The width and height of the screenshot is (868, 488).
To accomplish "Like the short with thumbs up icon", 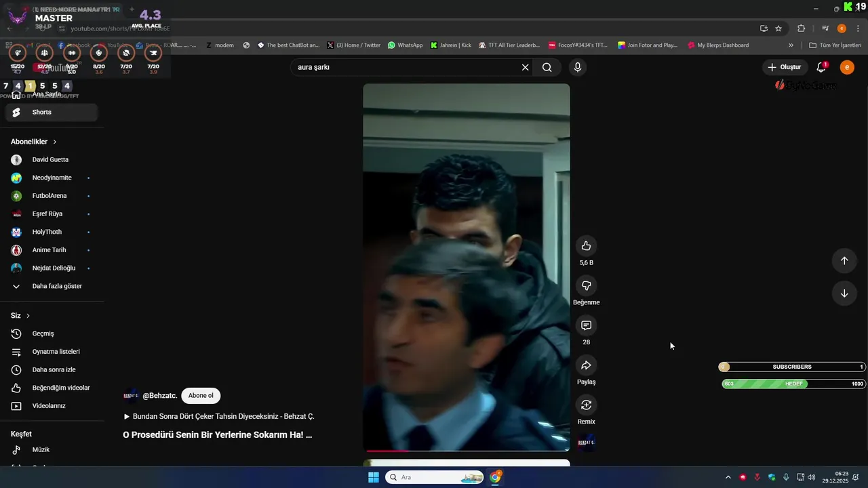I will click(x=586, y=246).
